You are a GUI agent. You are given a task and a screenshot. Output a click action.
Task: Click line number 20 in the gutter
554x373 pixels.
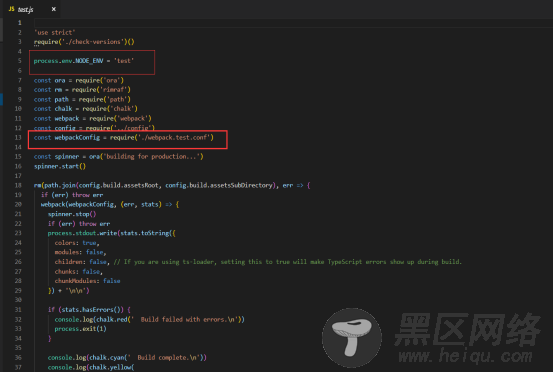[18, 205]
